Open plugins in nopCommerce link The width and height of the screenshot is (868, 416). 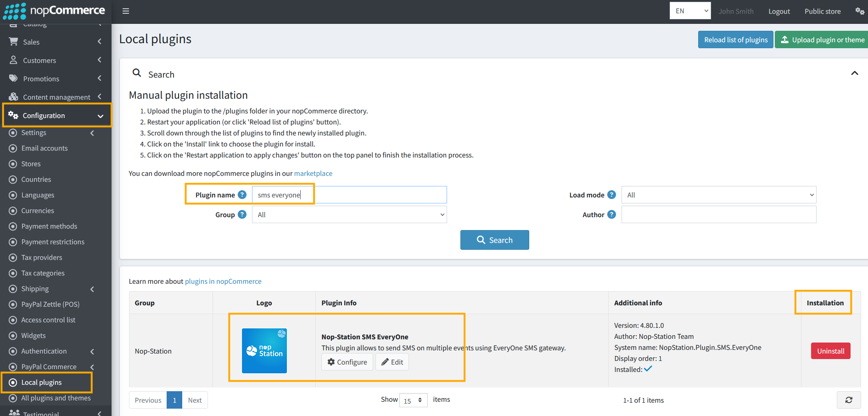[223, 281]
